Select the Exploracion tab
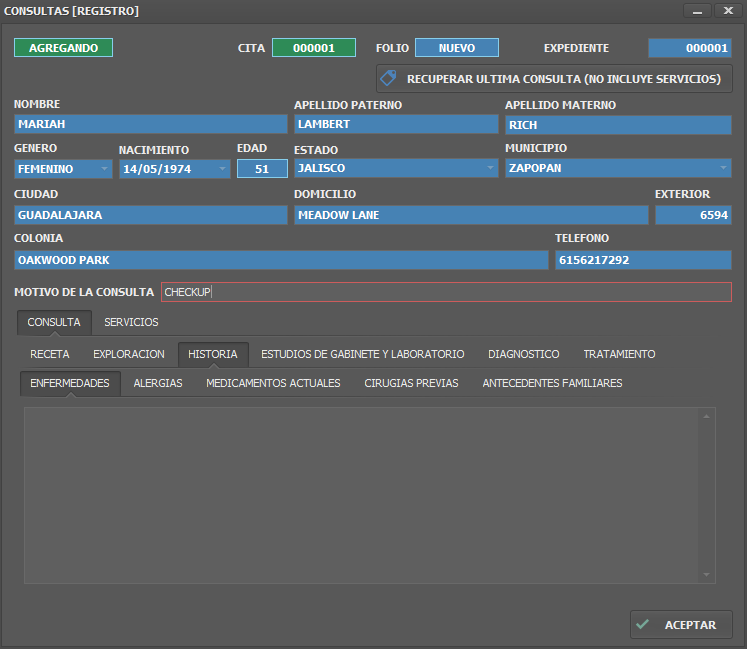This screenshot has height=649, width=747. pos(129,354)
